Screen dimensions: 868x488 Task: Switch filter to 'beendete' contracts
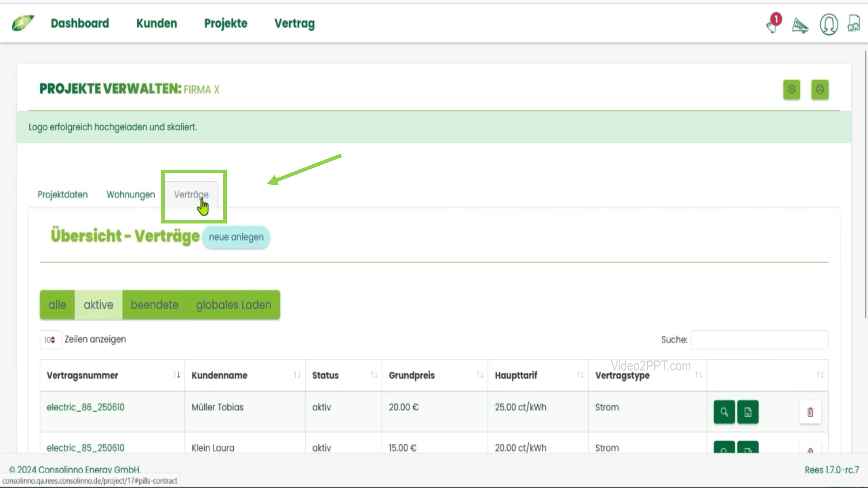pos(154,305)
